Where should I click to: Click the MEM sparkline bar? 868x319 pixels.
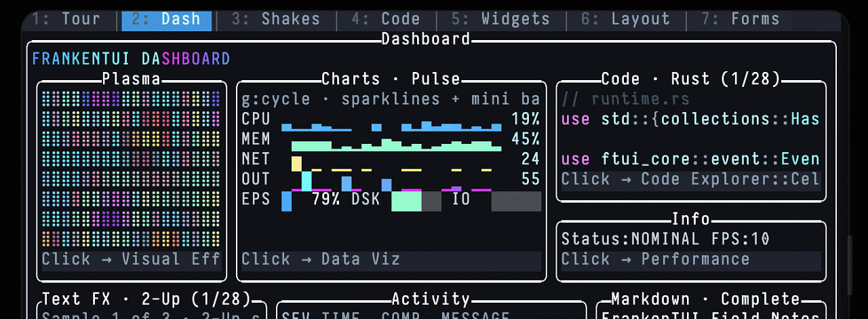(x=397, y=145)
